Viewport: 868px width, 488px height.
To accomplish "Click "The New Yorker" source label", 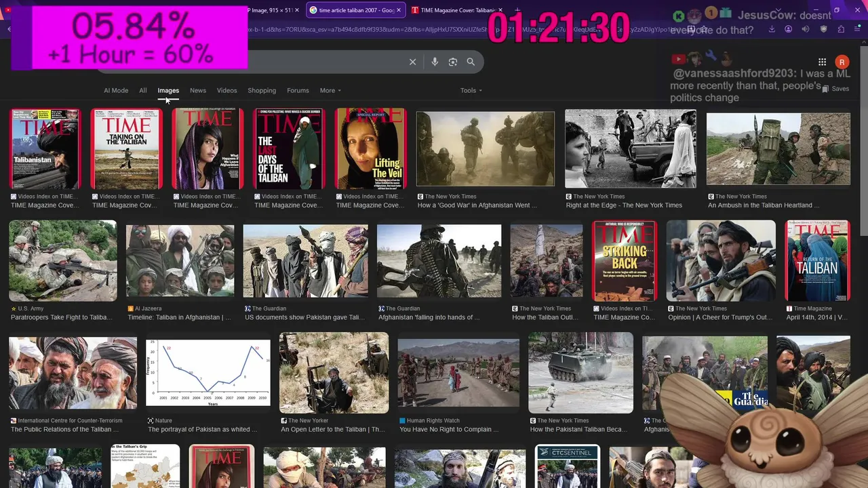I will click(310, 420).
